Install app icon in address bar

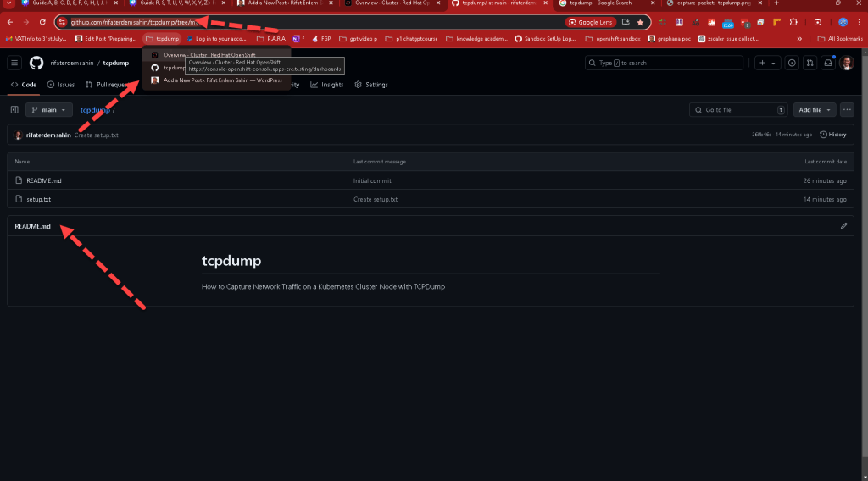626,22
